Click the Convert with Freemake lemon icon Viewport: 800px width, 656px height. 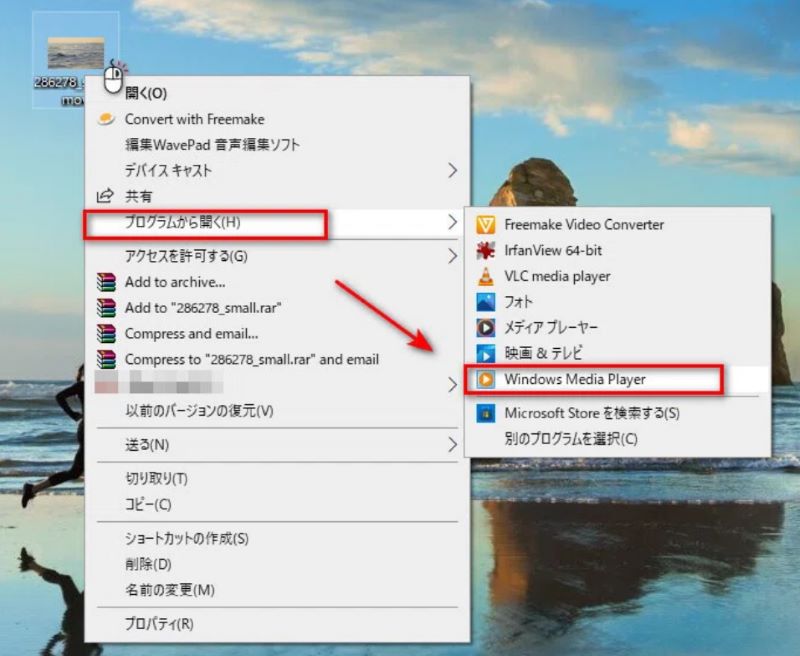(x=105, y=118)
